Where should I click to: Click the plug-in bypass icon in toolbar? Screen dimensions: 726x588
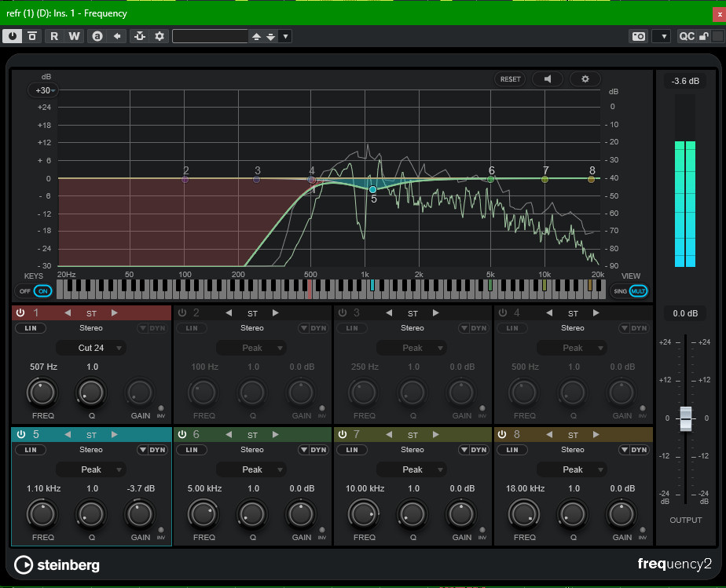(x=33, y=36)
